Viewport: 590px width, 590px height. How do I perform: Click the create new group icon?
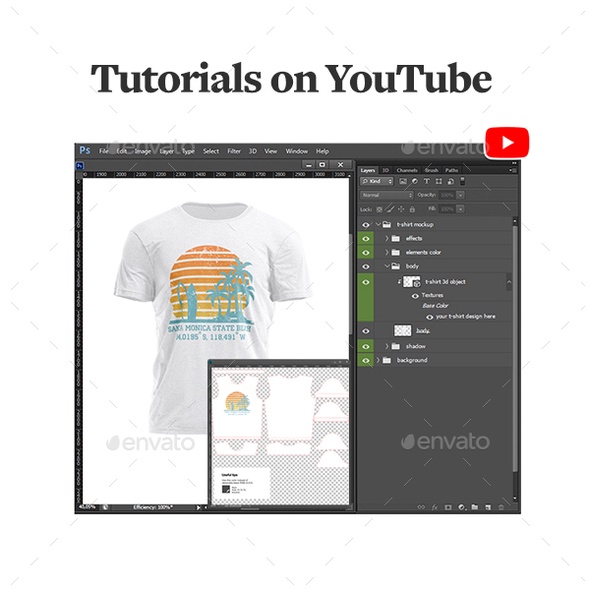point(475,507)
